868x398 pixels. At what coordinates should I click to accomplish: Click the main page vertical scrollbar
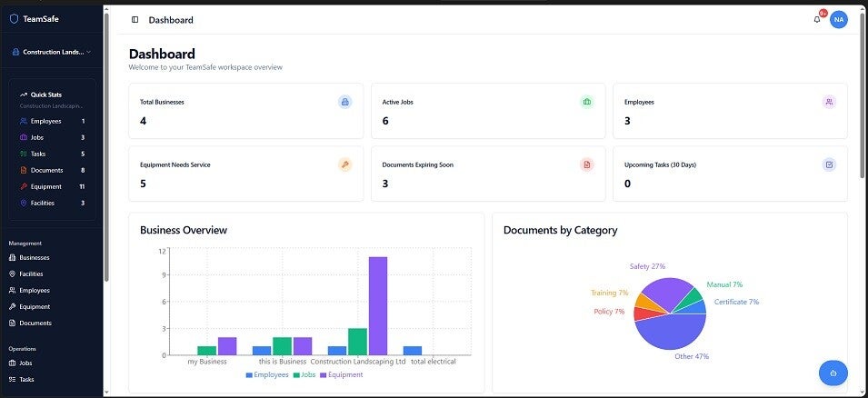(863, 100)
